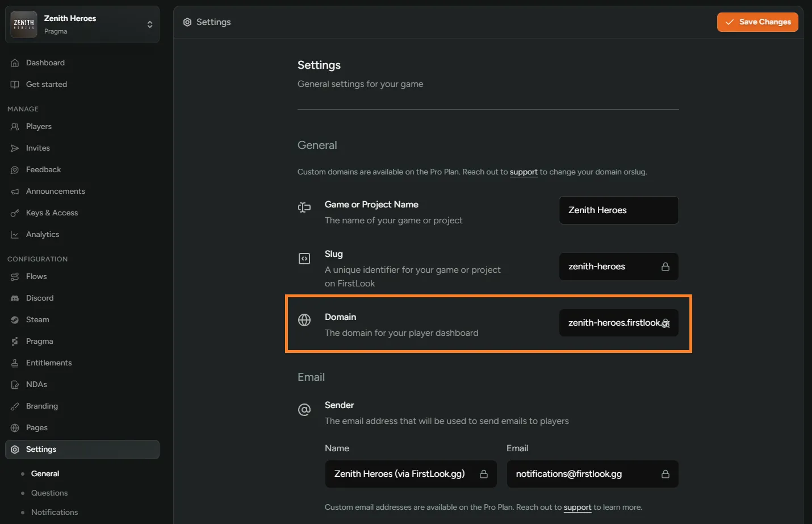This screenshot has width=812, height=524.
Task: Click the @ icon next to Sender
Action: [304, 409]
